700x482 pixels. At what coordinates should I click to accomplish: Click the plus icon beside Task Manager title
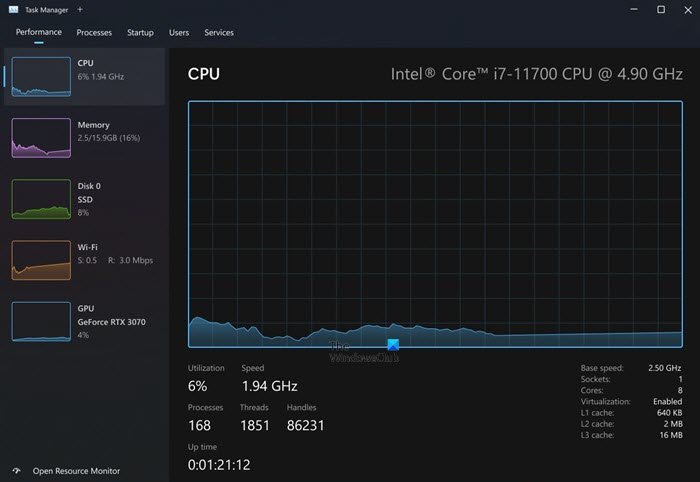[80, 10]
